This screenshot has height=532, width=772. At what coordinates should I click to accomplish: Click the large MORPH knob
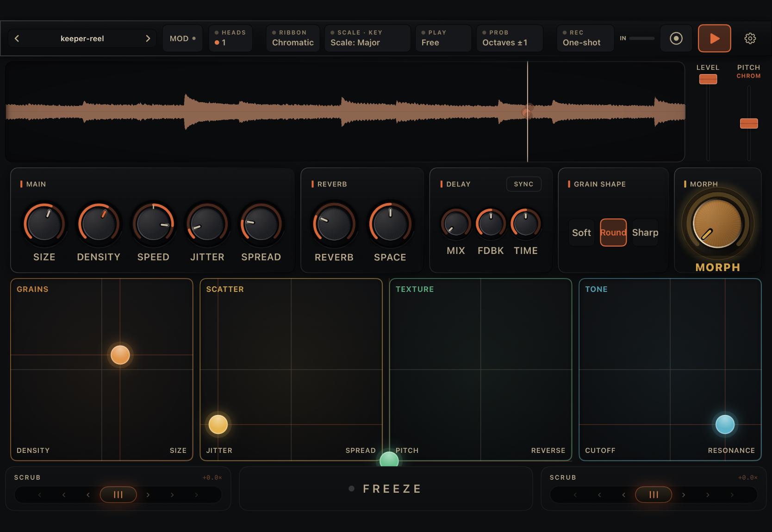coord(717,224)
